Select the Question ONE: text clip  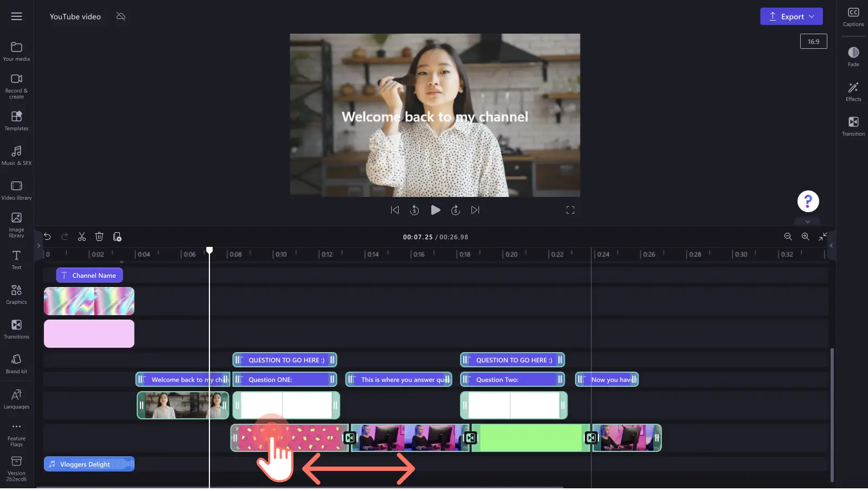click(285, 379)
